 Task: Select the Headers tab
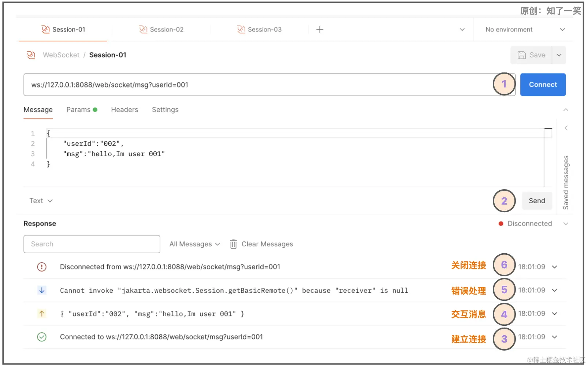click(124, 110)
